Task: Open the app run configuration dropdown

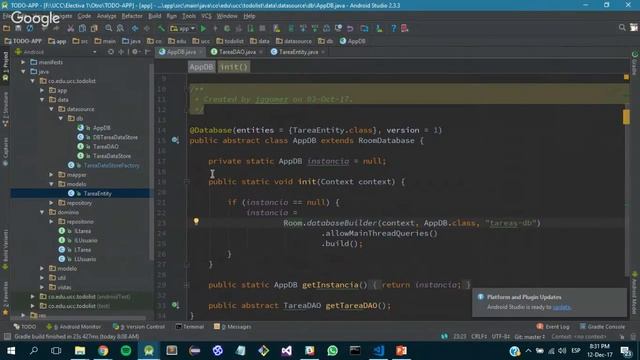Action: point(183,29)
